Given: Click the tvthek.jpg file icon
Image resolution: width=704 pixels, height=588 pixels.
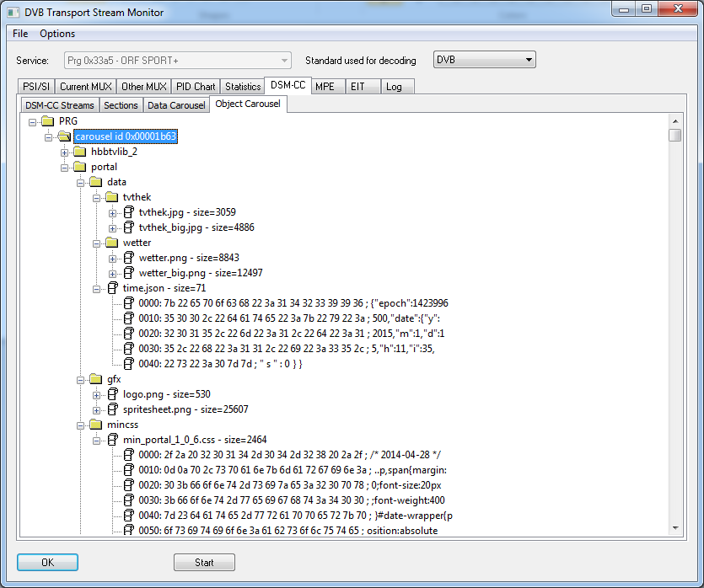Looking at the screenshot, I should 128,212.
